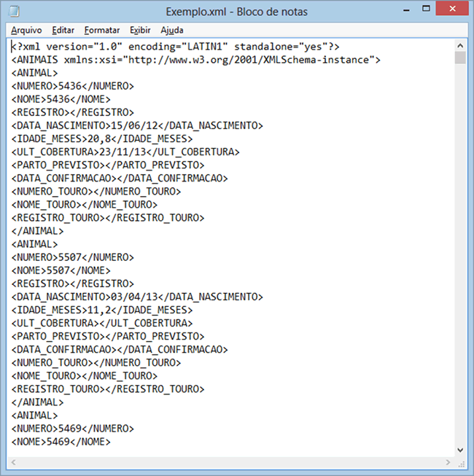The width and height of the screenshot is (474, 476).
Task: Click the line NOME 5436
Action: click(61, 99)
